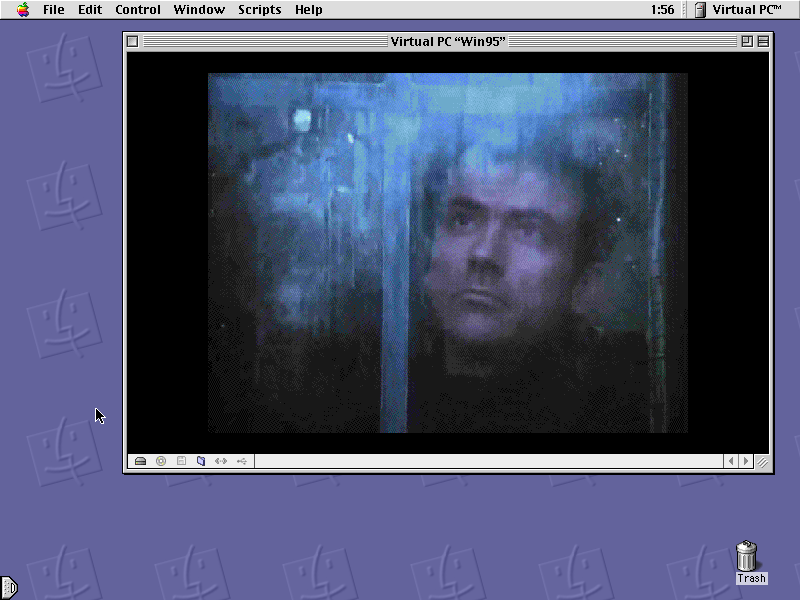
Task: Open the Trash on the desktop
Action: (x=746, y=556)
